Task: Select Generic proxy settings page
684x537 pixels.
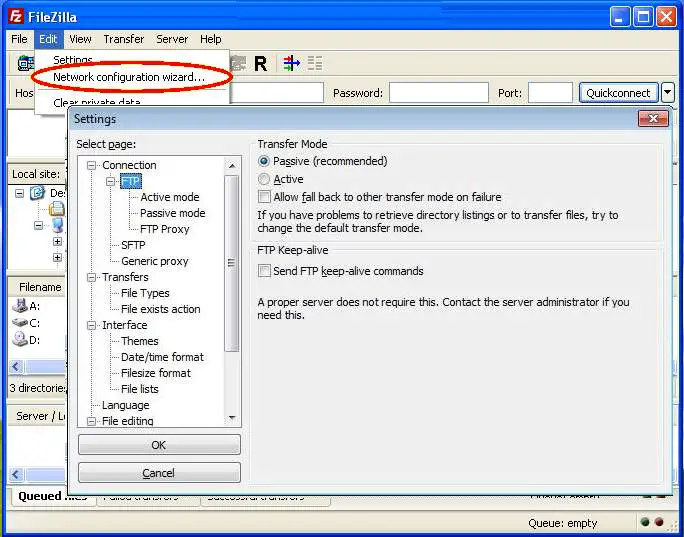Action: (x=154, y=261)
